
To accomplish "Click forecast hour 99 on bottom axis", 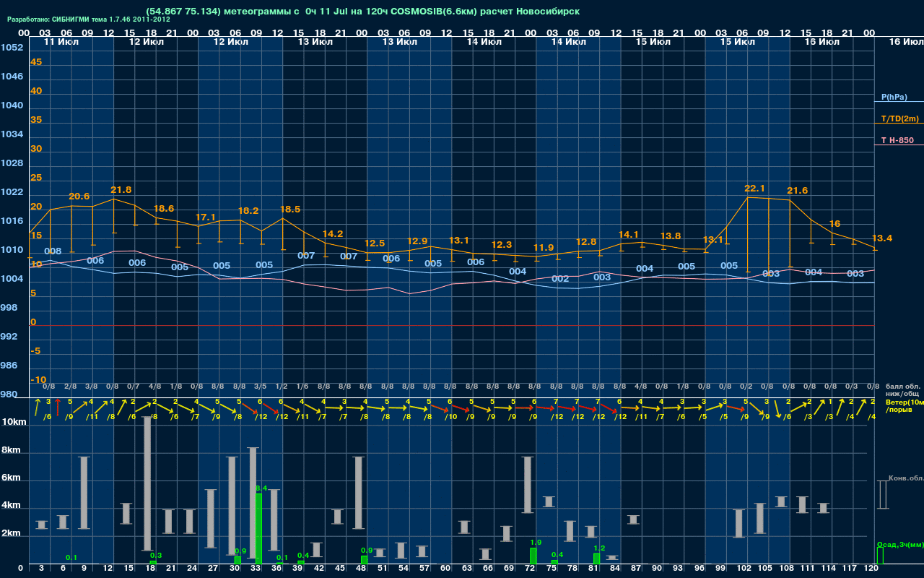I will tap(720, 569).
